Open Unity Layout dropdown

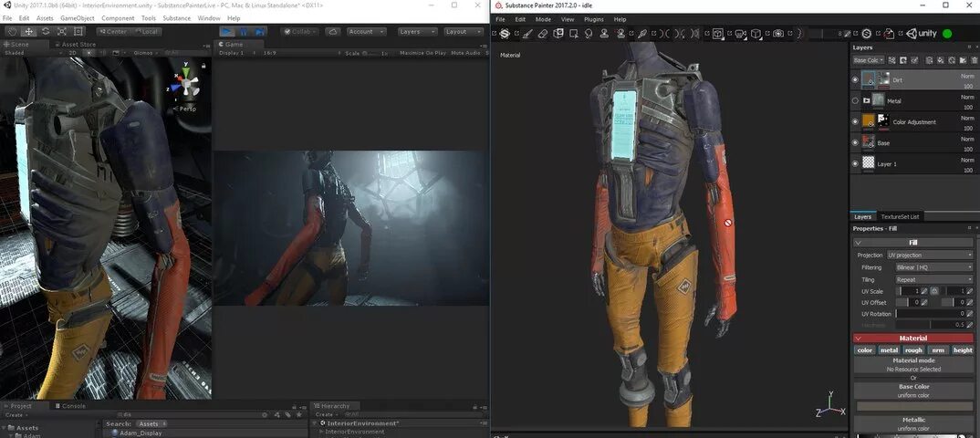(464, 31)
